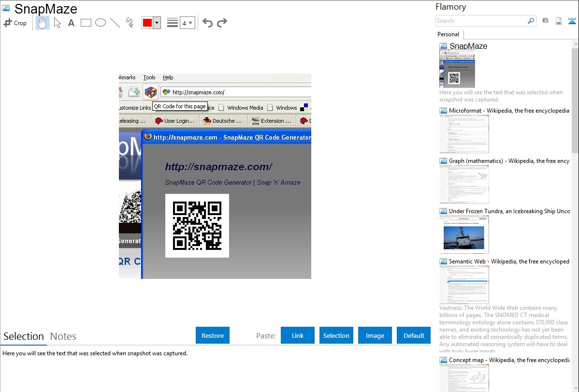Select the SnapMaze thumbnail in the Flamory list
Screen dimensions: 579x392
[x=457, y=69]
